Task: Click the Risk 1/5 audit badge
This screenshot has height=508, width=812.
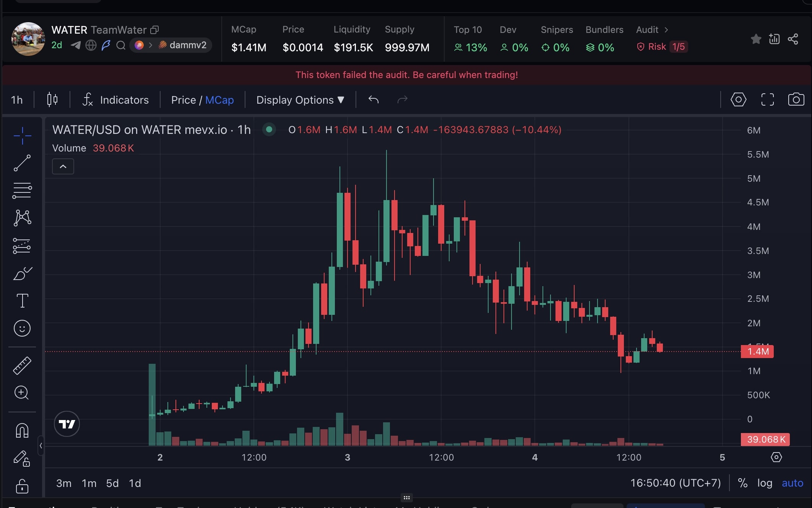Action: coord(662,47)
